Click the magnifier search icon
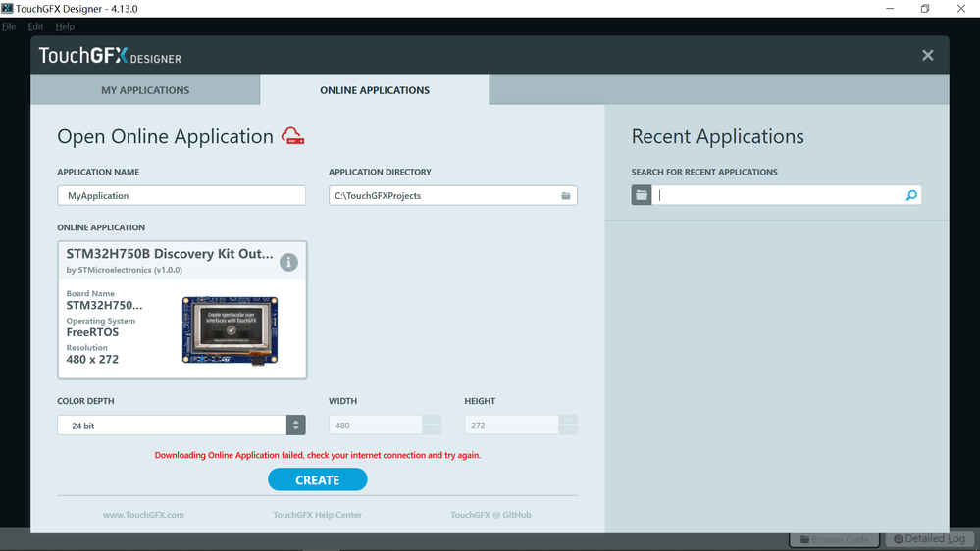The height and width of the screenshot is (551, 980). click(911, 195)
